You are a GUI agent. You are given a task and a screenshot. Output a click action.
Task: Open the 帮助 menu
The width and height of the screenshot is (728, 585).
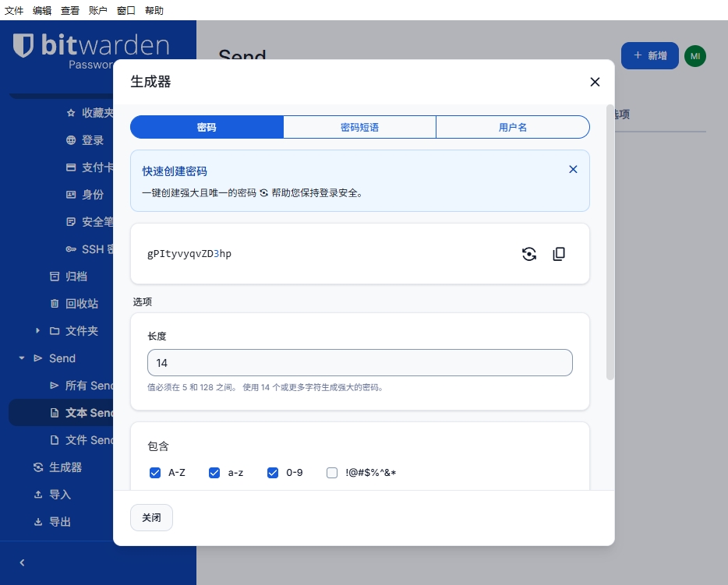(154, 10)
